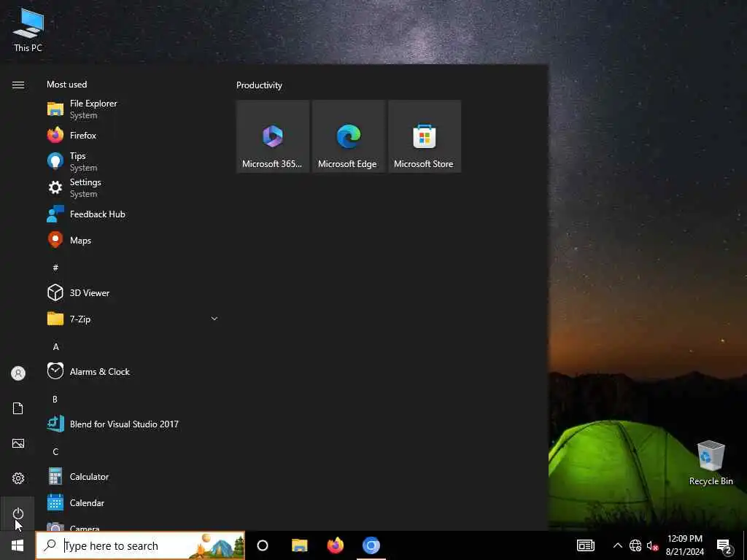747x560 pixels.
Task: Launch Firefox from the taskbar
Action: click(x=336, y=545)
